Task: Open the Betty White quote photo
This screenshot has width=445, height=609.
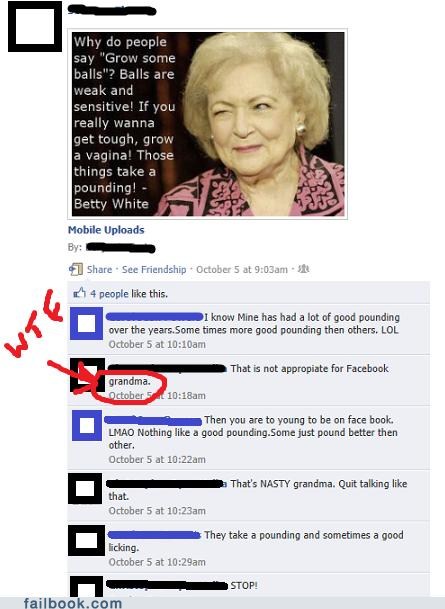Action: click(x=207, y=124)
